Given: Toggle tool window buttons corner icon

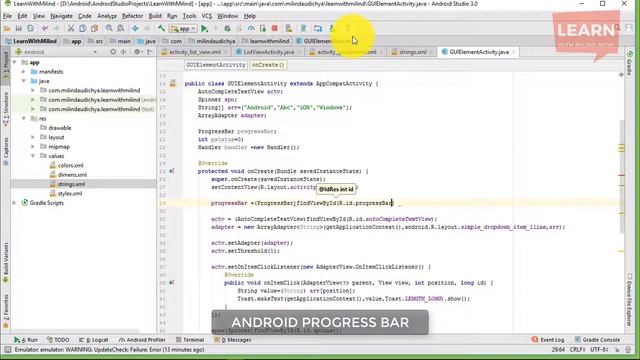Looking at the screenshot, I should coord(7,350).
